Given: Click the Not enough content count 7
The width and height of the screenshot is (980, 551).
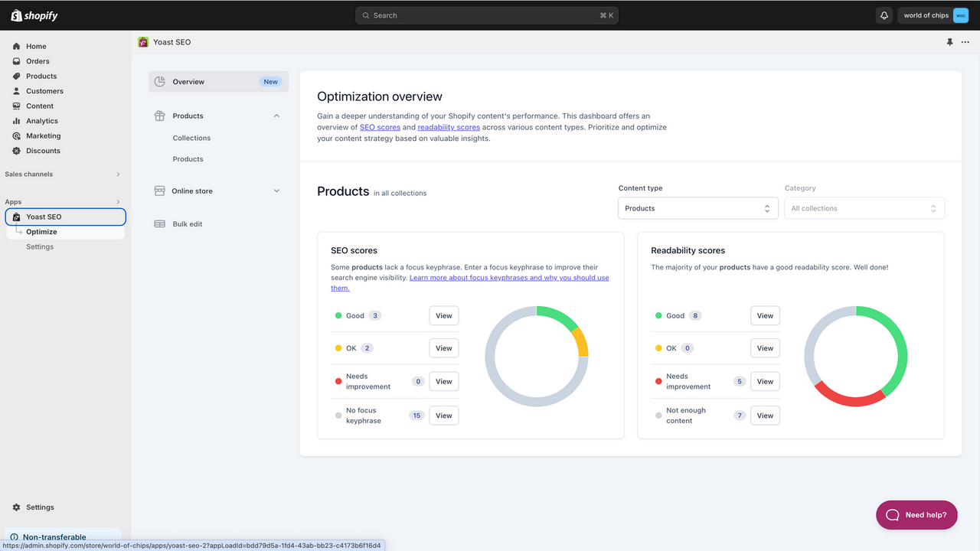Looking at the screenshot, I should pyautogui.click(x=740, y=416).
